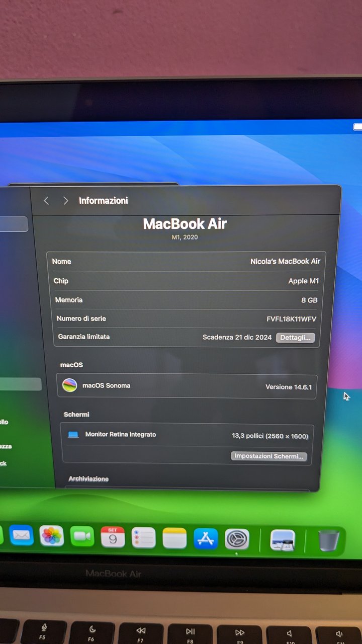Go forward using the right chevron
Image resolution: width=362 pixels, height=644 pixels.
click(65, 201)
